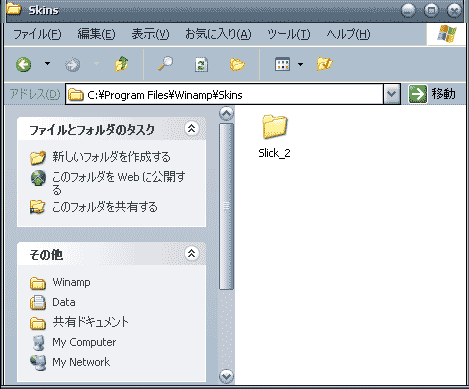Maximize the Skins window
Image resolution: width=469 pixels, height=389 pixels.
point(431,10)
